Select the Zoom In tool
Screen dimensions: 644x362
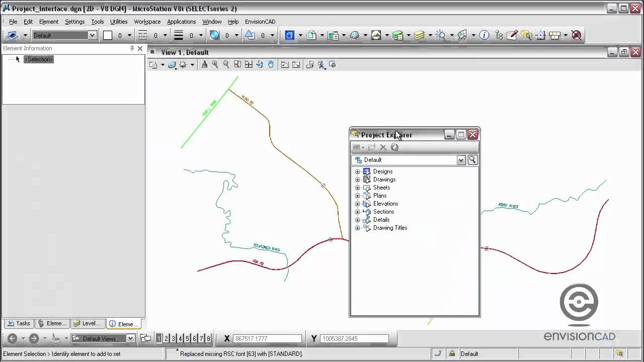coord(215,64)
